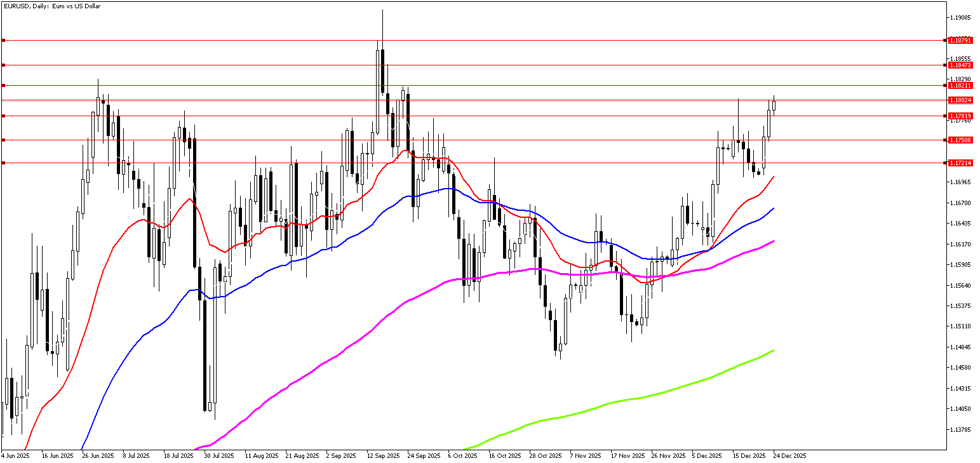The height and width of the screenshot is (463, 980).
Task: Select the red 1.17508 price label
Action: 960,140
